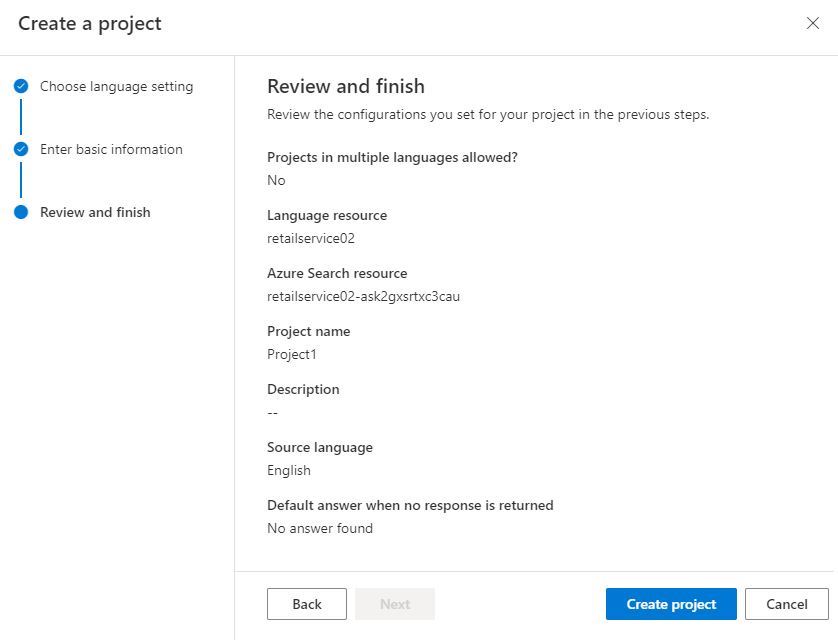This screenshot has height=640, width=838.
Task: Cancel the project creation
Action: pos(786,604)
